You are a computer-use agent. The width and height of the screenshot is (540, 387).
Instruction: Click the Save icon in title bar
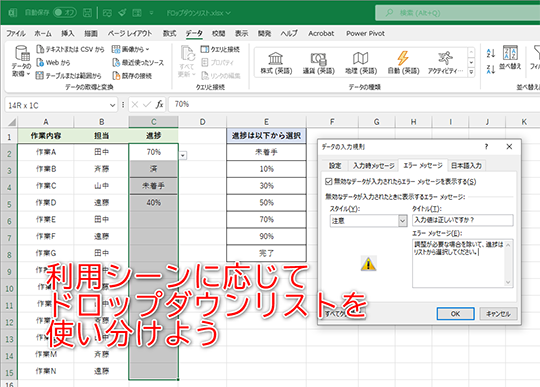coord(87,13)
